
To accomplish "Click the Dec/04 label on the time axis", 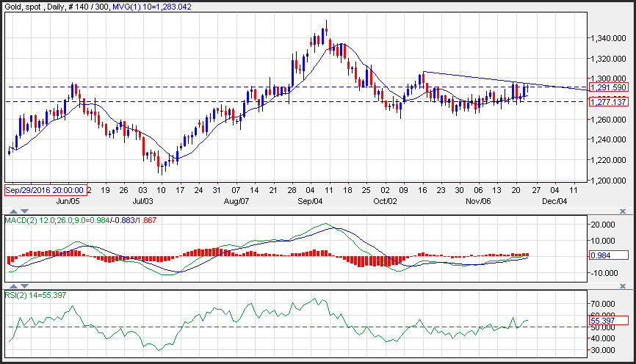I will click(554, 200).
